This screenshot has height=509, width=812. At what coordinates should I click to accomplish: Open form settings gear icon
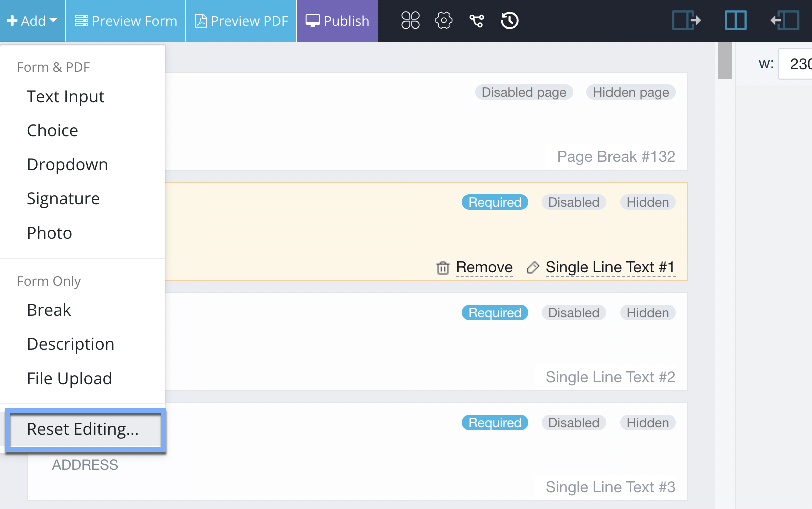point(443,21)
